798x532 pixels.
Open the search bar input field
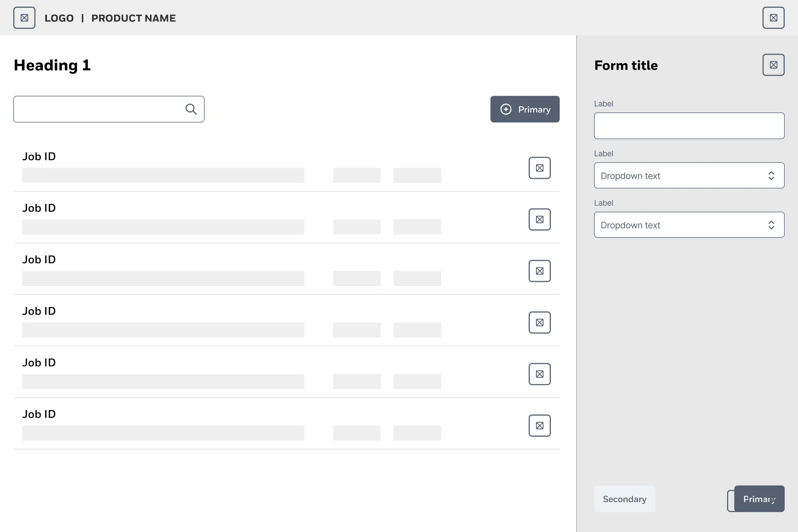click(109, 109)
